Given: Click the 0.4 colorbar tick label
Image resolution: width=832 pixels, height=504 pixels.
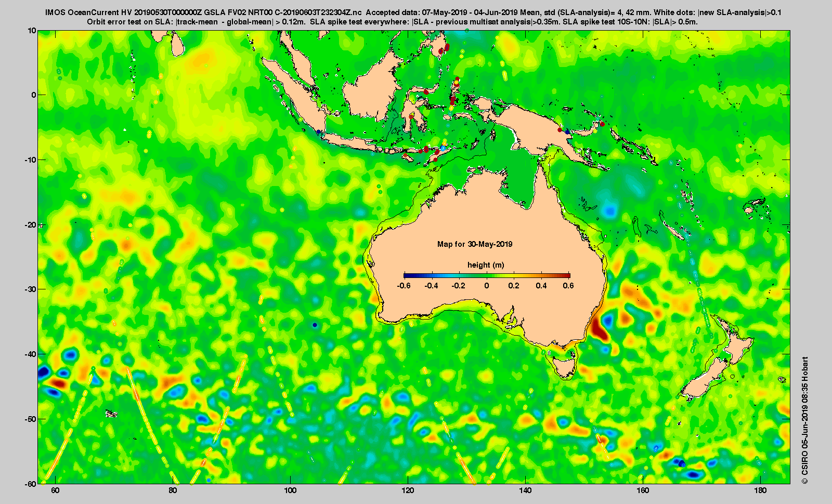Looking at the screenshot, I should click(541, 286).
